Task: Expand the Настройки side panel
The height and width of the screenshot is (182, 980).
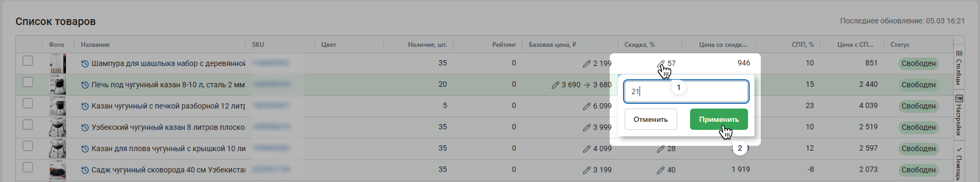Action: (959, 116)
